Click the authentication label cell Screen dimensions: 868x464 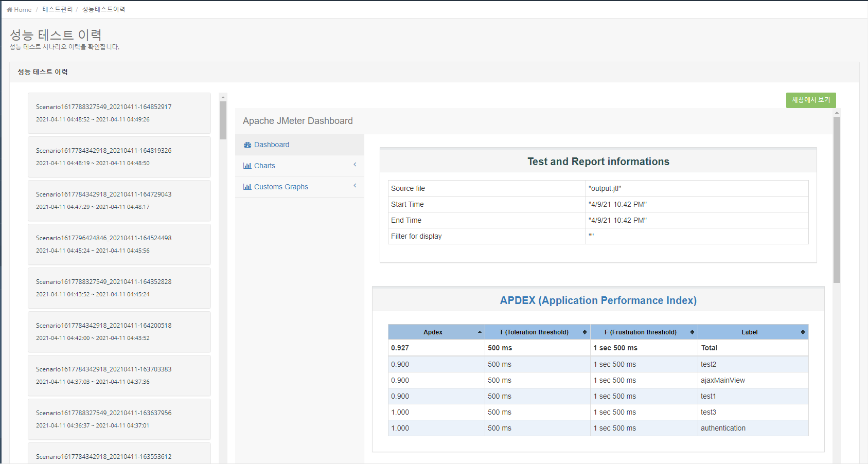753,428
